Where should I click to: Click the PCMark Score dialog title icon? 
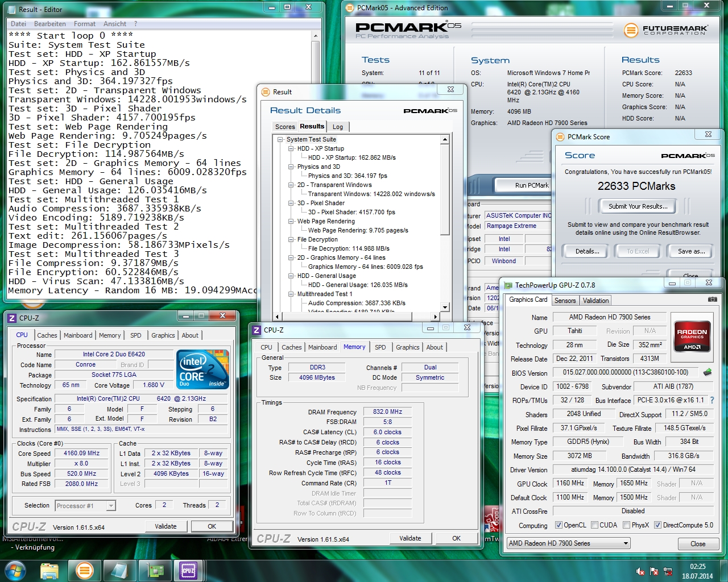click(560, 136)
